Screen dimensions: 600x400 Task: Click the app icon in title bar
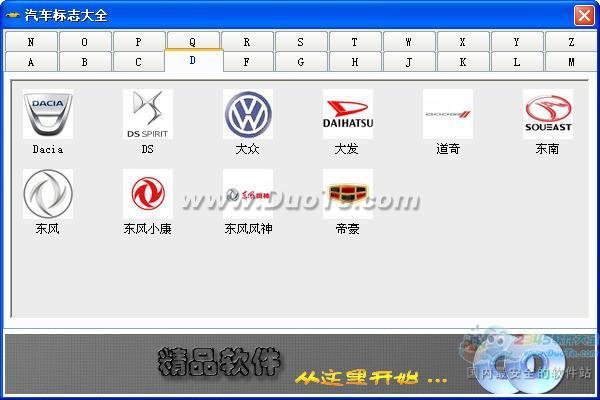(x=13, y=15)
